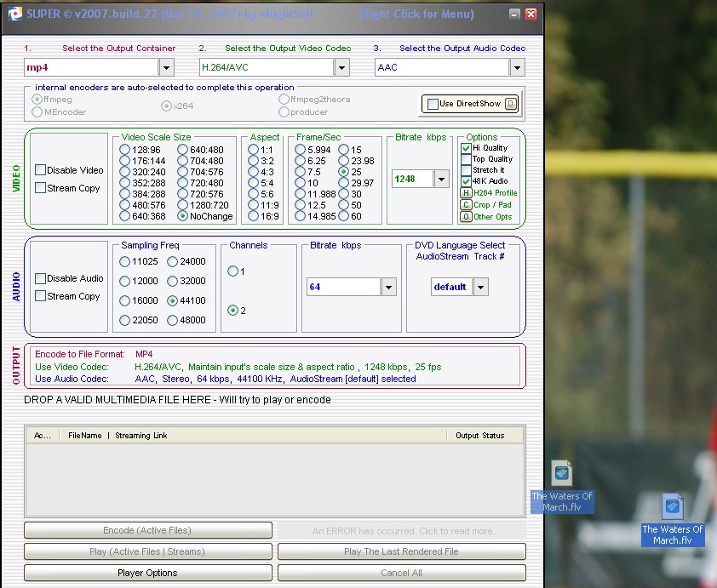This screenshot has height=588, width=717.
Task: Choose the 1:1 aspect ratio
Action: [x=253, y=150]
